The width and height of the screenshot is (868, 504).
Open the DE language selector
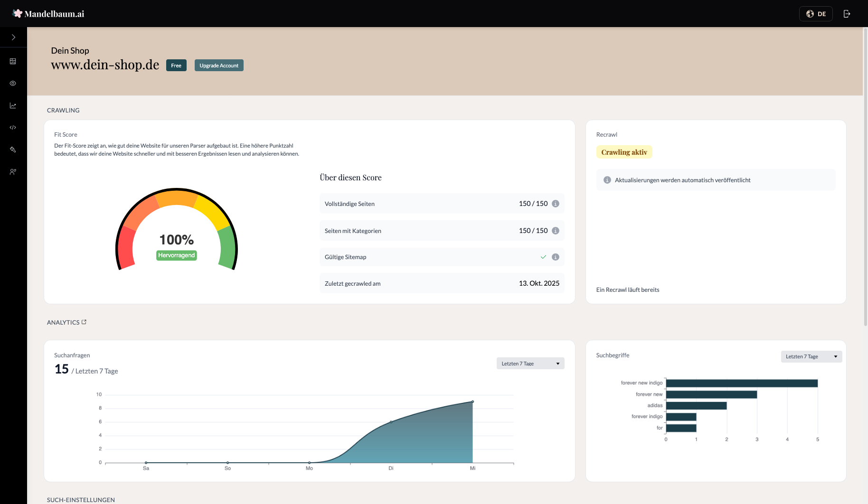pyautogui.click(x=816, y=14)
